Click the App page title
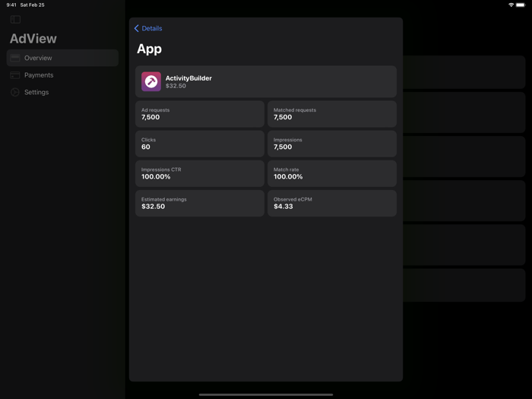The image size is (532, 399). [x=149, y=49]
